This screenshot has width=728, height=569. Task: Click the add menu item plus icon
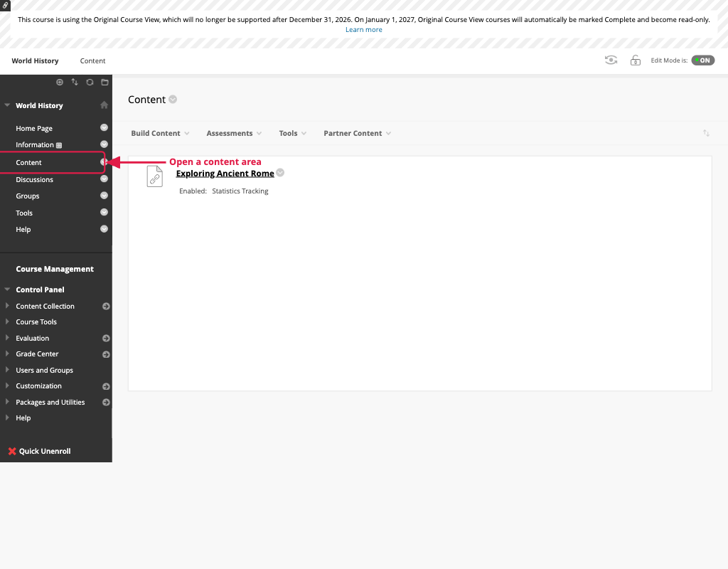[x=60, y=83]
